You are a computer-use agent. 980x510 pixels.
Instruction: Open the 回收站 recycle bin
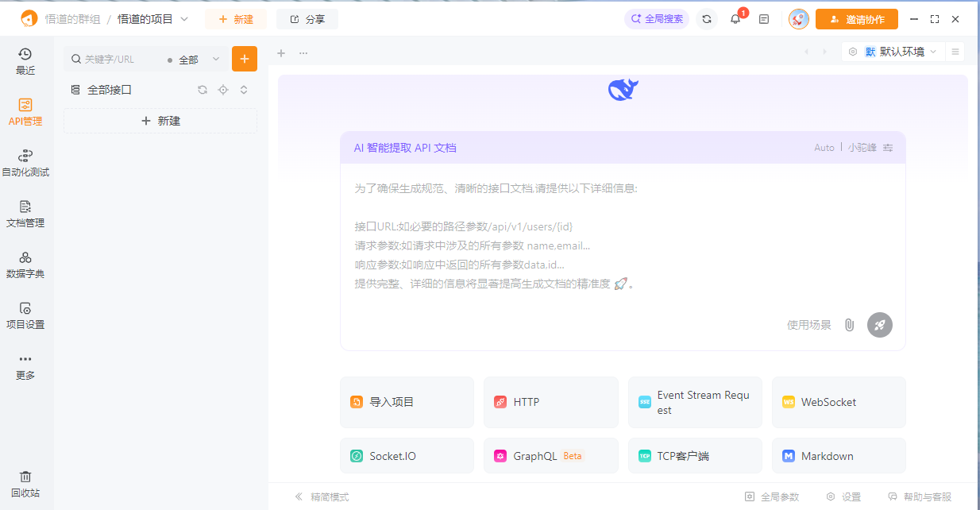[x=25, y=484]
